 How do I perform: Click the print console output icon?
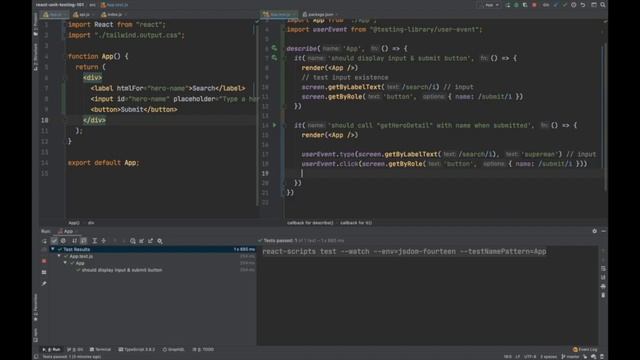tap(603, 286)
